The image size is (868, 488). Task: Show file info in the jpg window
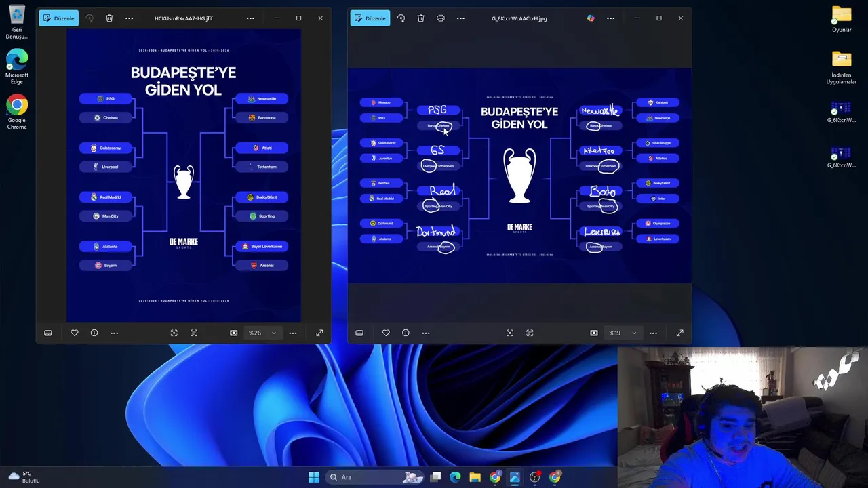click(x=406, y=333)
